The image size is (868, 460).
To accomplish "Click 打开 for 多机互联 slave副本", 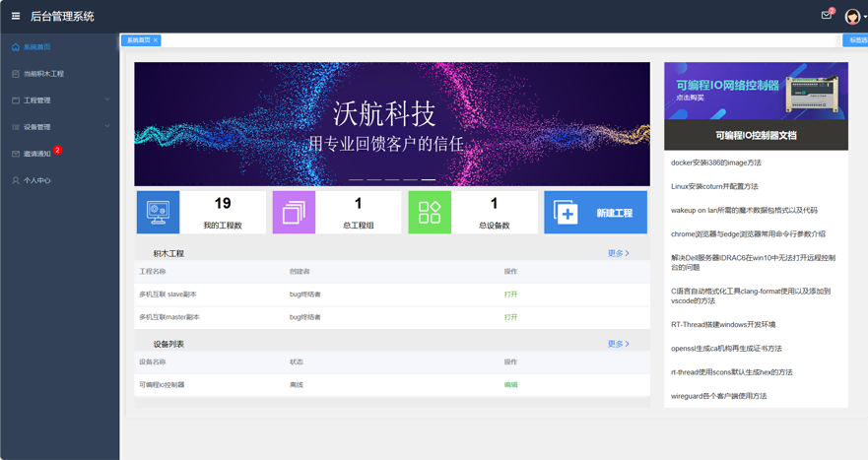I will (x=510, y=295).
